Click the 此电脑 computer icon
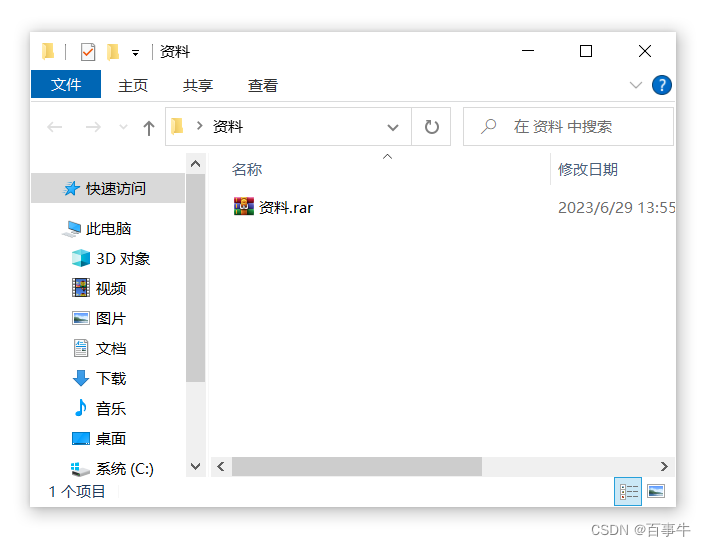This screenshot has height=546, width=706. click(72, 229)
